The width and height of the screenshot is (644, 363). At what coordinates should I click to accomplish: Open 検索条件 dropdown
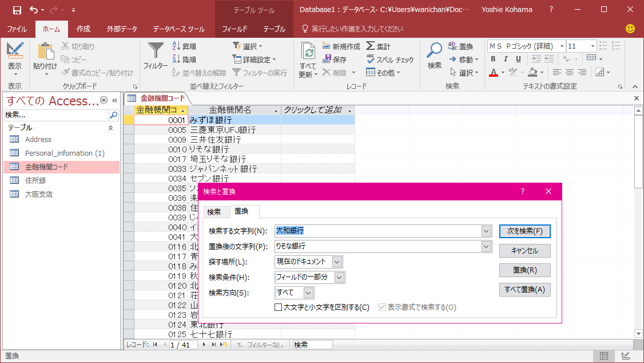[339, 278]
